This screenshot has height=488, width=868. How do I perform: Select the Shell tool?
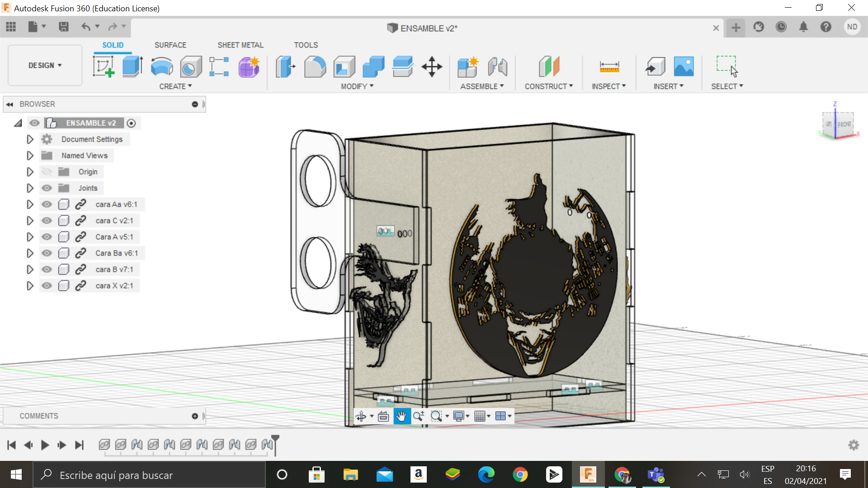(344, 66)
